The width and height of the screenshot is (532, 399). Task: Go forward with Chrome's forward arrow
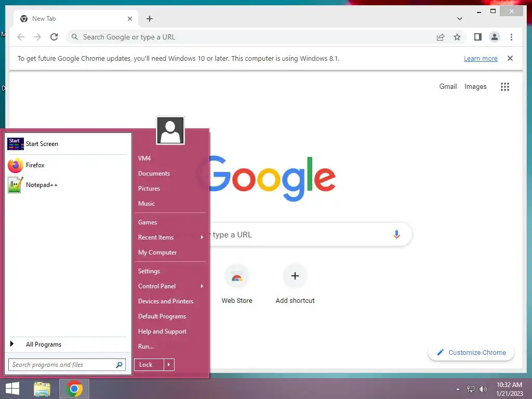(x=37, y=37)
